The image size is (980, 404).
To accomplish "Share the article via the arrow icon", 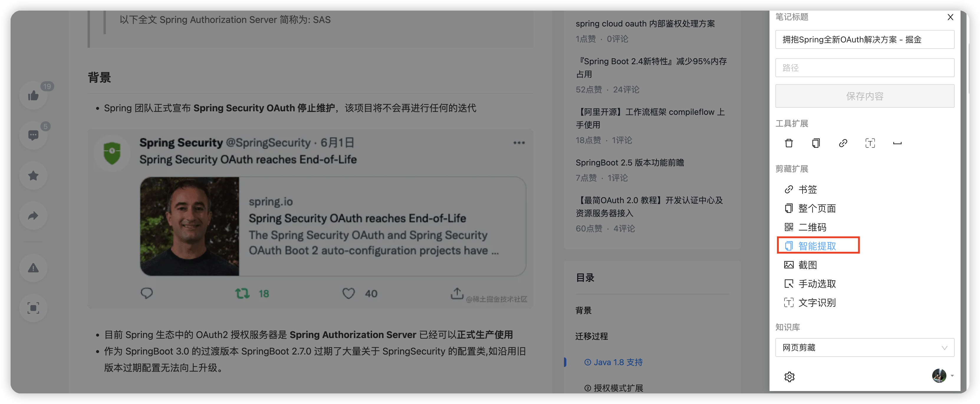I will coord(33,216).
